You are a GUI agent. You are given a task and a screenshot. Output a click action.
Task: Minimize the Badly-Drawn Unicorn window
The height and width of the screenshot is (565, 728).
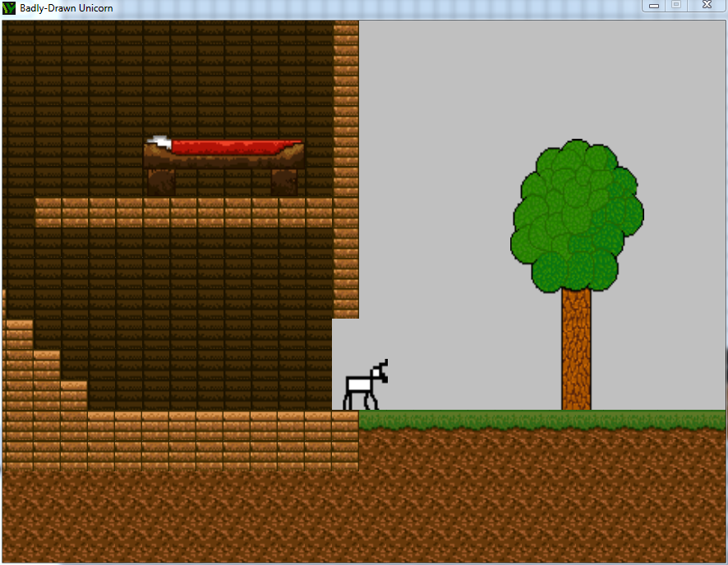pos(655,6)
